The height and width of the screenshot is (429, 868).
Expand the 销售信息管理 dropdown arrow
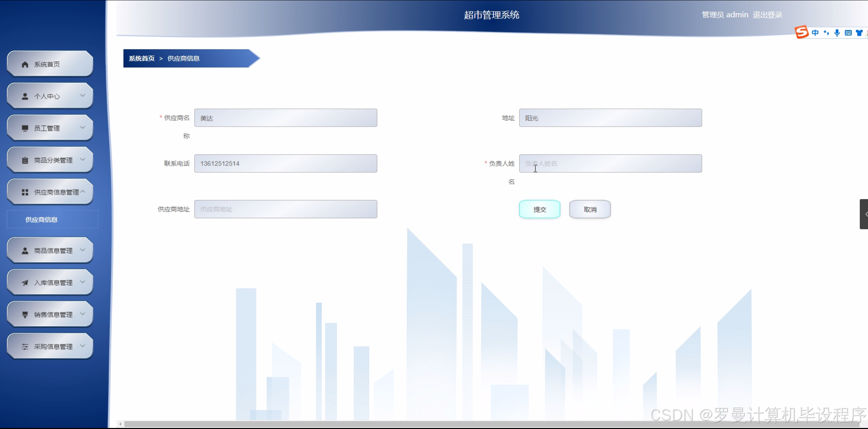(x=83, y=314)
